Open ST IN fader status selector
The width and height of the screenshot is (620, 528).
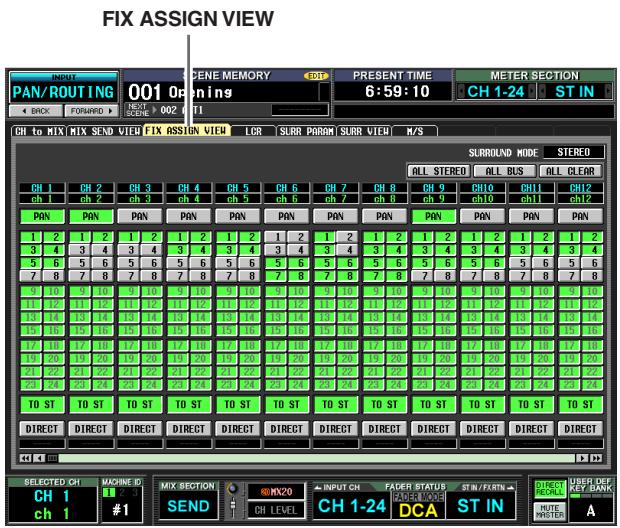(480, 506)
